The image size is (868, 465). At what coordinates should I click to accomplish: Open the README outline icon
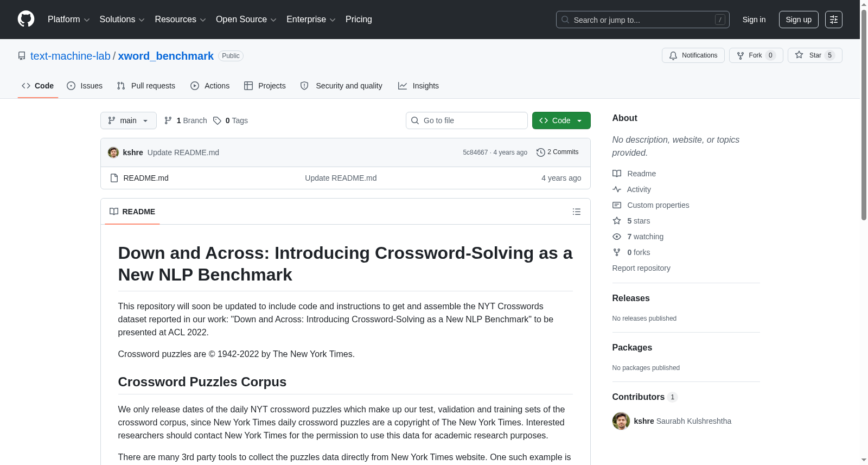(x=577, y=212)
